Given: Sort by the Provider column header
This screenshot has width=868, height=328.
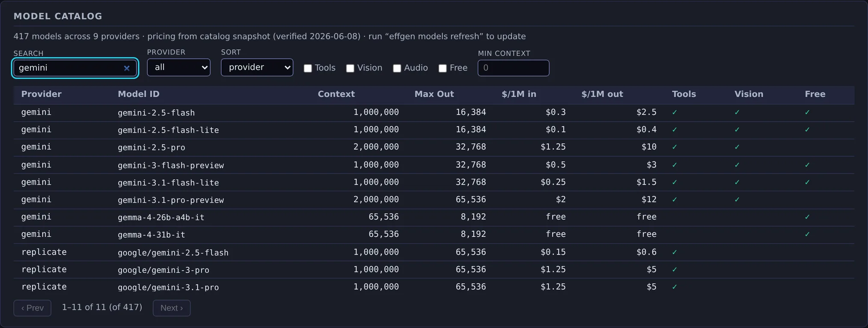Looking at the screenshot, I should coord(42,94).
